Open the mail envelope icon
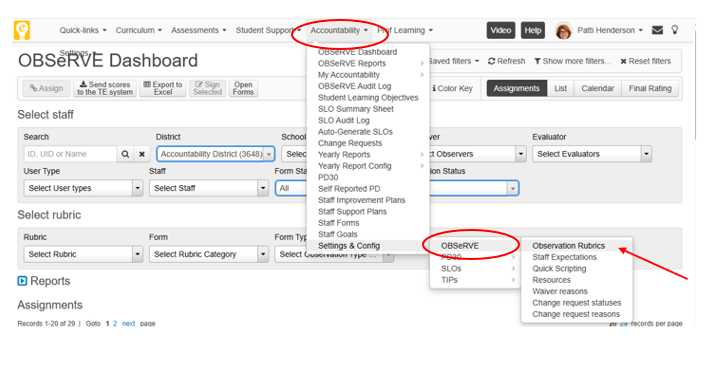704x371 pixels. tap(657, 30)
